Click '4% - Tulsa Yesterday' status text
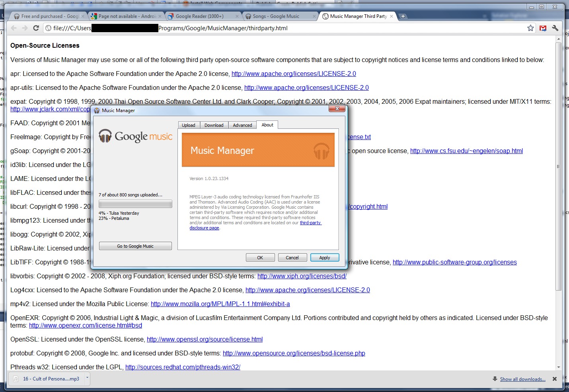 click(119, 213)
